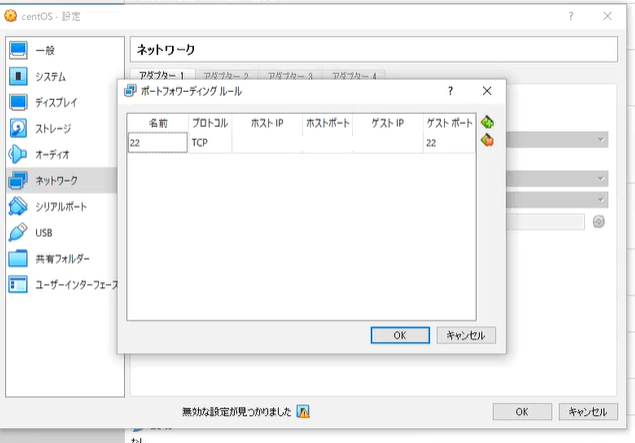Click the ホストポート column header
This screenshot has height=443, width=635.
pyautogui.click(x=328, y=123)
